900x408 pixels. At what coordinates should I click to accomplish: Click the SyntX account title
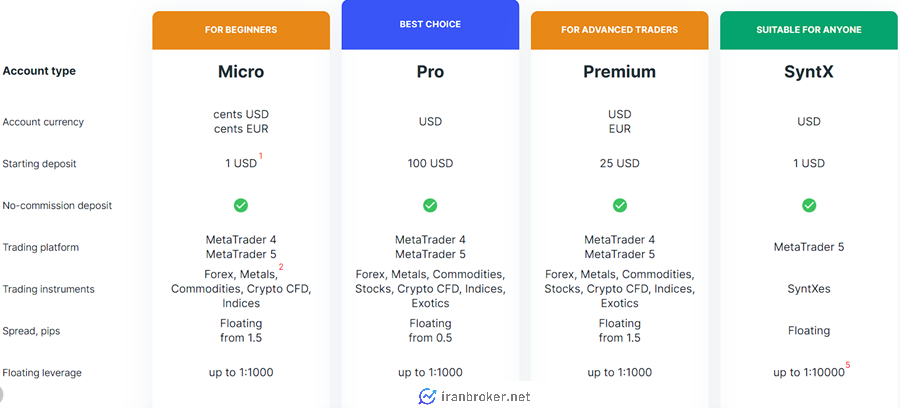(809, 72)
